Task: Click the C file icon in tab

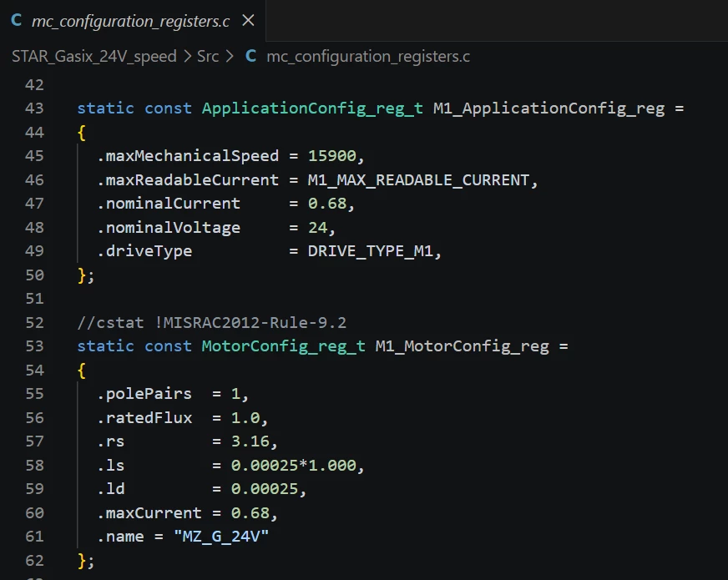Action: [x=16, y=20]
